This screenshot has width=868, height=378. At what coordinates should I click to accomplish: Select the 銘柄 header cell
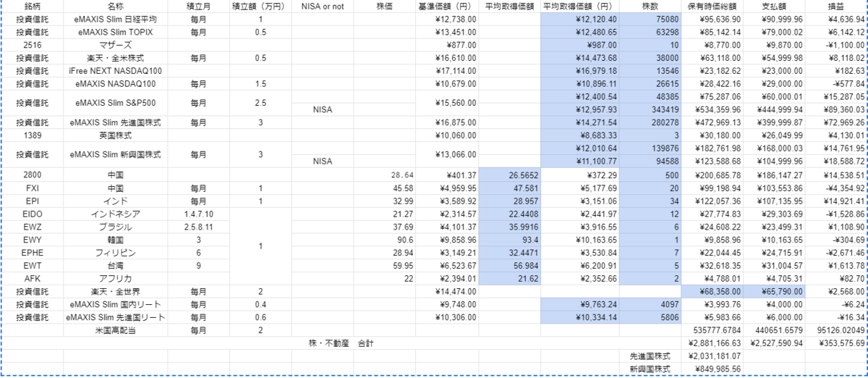click(33, 7)
